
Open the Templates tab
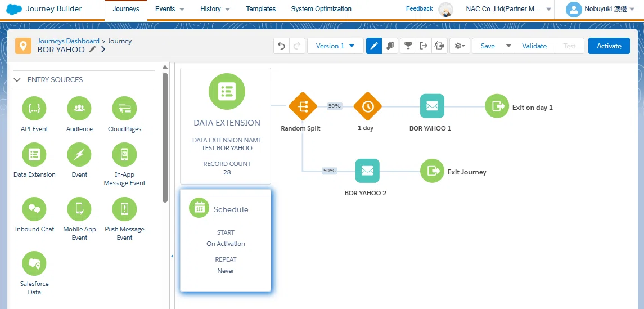coord(261,9)
